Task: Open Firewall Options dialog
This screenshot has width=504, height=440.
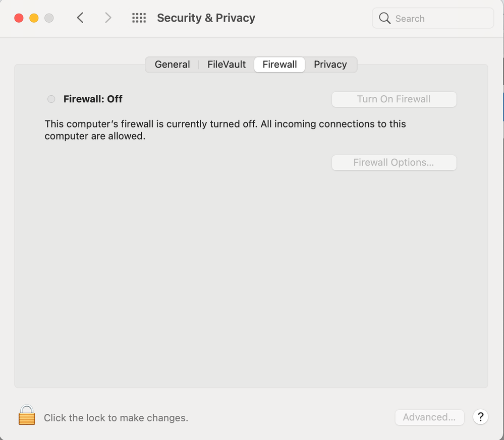Action: coord(394,162)
